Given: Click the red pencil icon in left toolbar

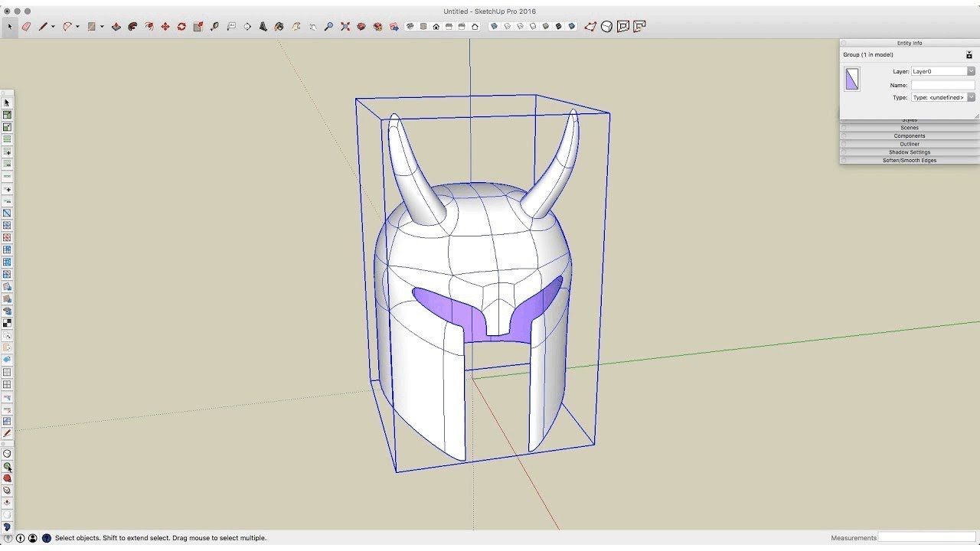Looking at the screenshot, I should pos(7,433).
